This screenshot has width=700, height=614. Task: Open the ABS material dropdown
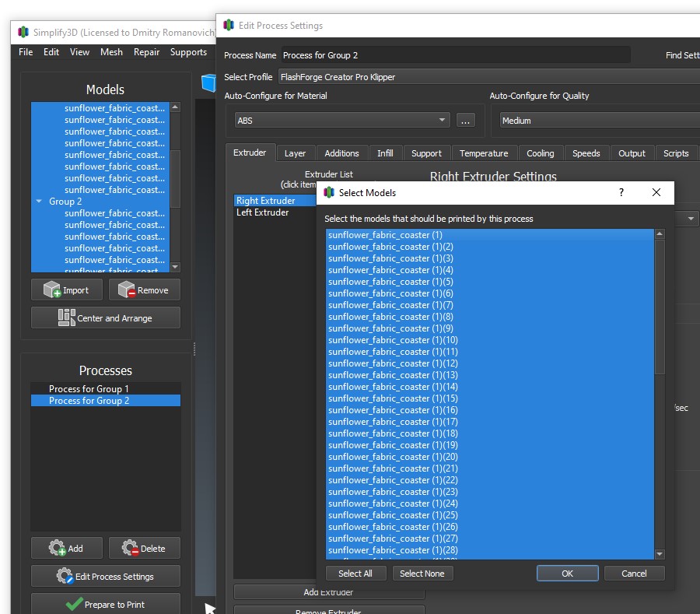(x=342, y=120)
